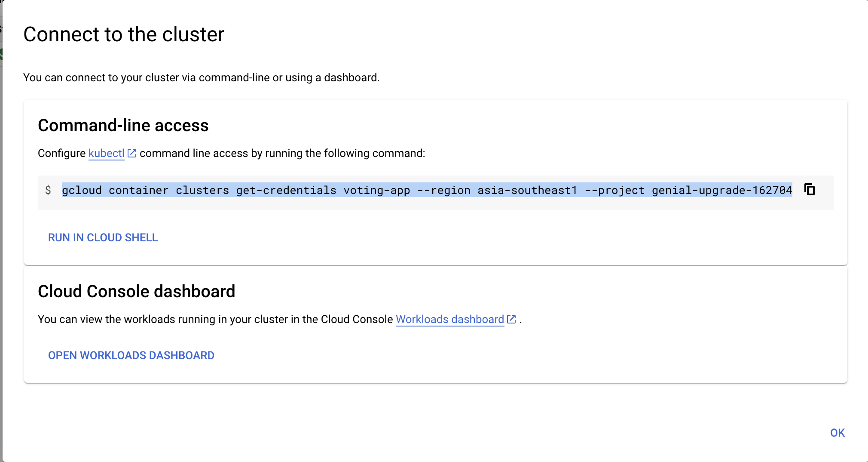Open the Workloads dashboard hyperlink
This screenshot has width=868, height=462.
[x=450, y=319]
